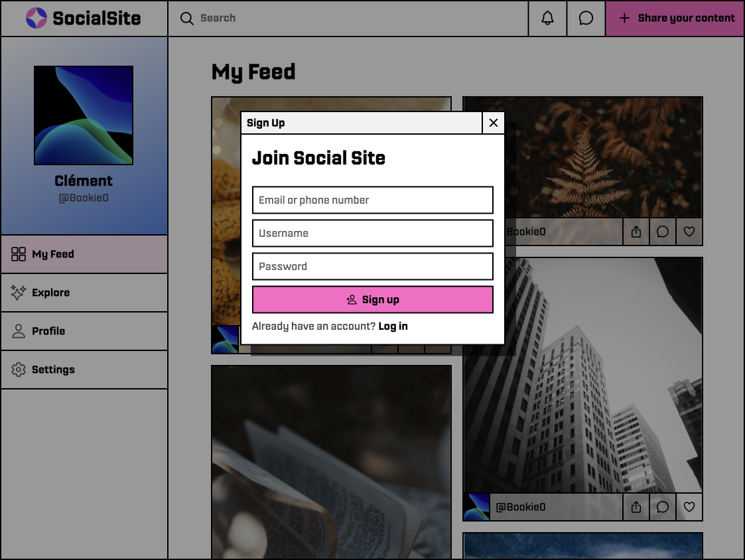Close the Sign Up dialog
Image resolution: width=745 pixels, height=560 pixels.
[x=493, y=123]
